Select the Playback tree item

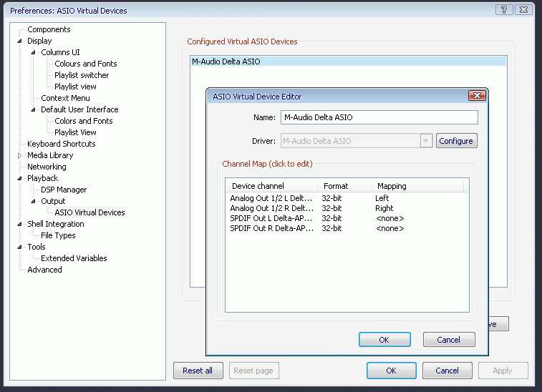pyautogui.click(x=42, y=178)
